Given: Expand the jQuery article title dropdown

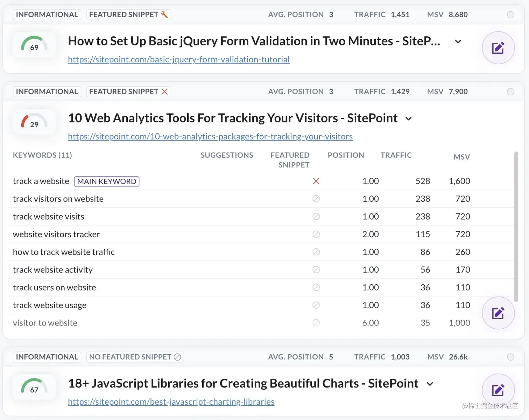Looking at the screenshot, I should coord(458,41).
